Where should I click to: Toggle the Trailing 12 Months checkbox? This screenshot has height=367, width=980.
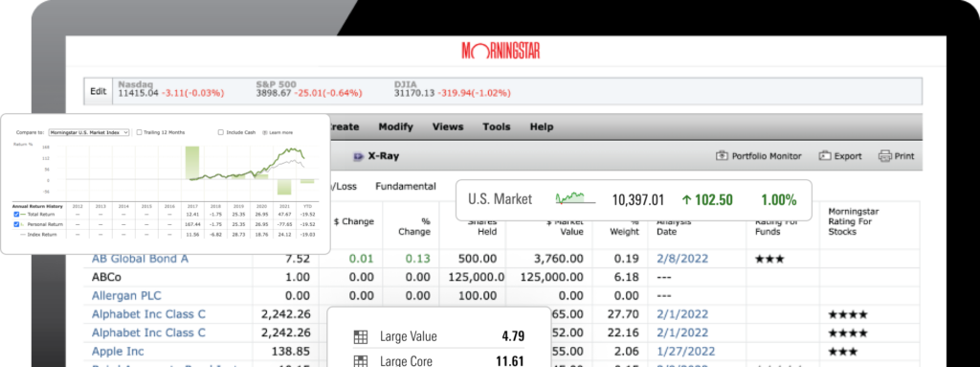(x=140, y=133)
